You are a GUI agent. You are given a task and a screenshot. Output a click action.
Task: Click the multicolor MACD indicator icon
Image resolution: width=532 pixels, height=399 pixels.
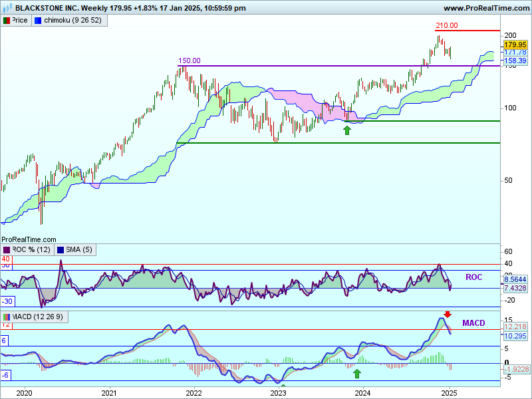7,317
